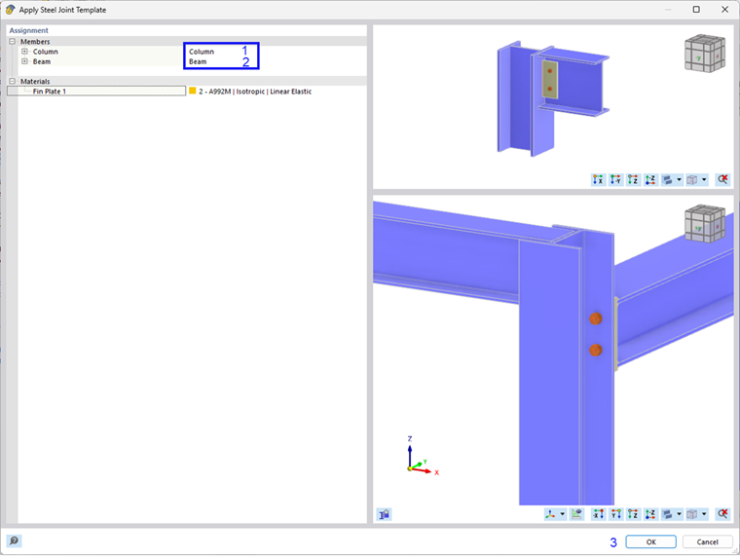Click the Beam tree label
The image size is (740, 560).
coord(42,61)
